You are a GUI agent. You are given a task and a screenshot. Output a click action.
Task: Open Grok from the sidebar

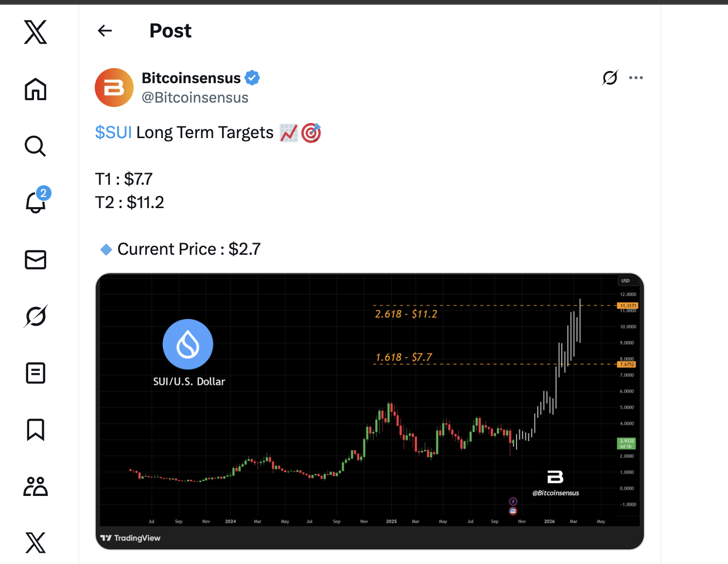click(x=35, y=317)
